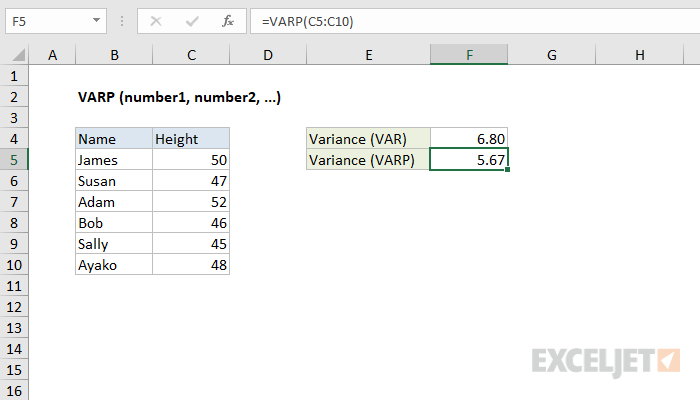The width and height of the screenshot is (700, 400).
Task: Open the Insert Function fx icon
Action: pos(228,21)
